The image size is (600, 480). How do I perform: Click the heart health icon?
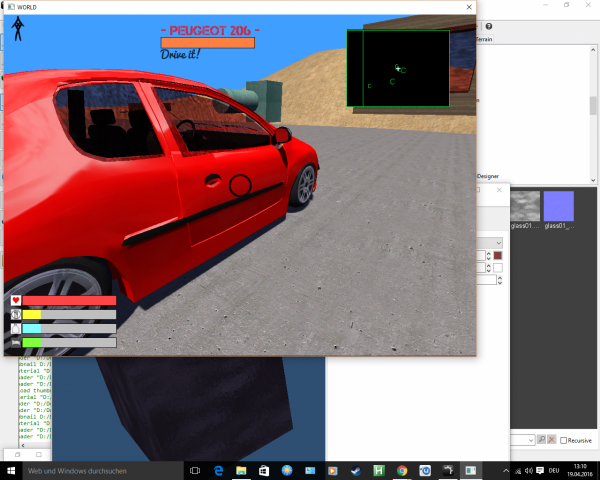point(16,300)
